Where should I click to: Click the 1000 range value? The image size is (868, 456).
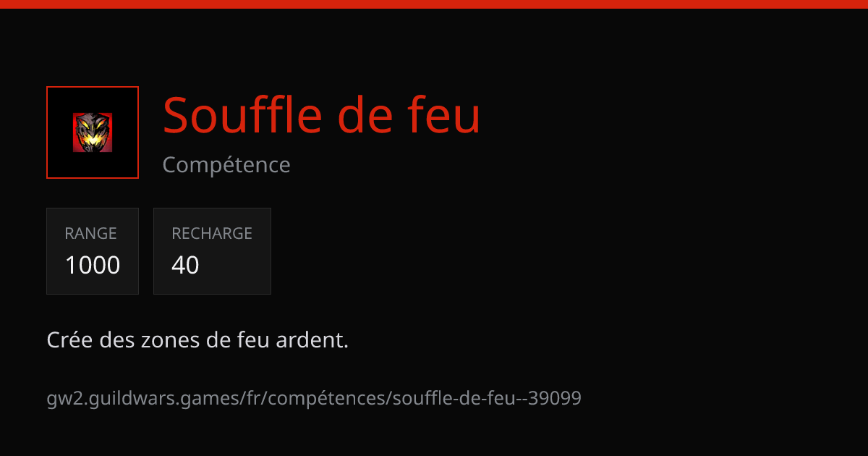(x=93, y=265)
